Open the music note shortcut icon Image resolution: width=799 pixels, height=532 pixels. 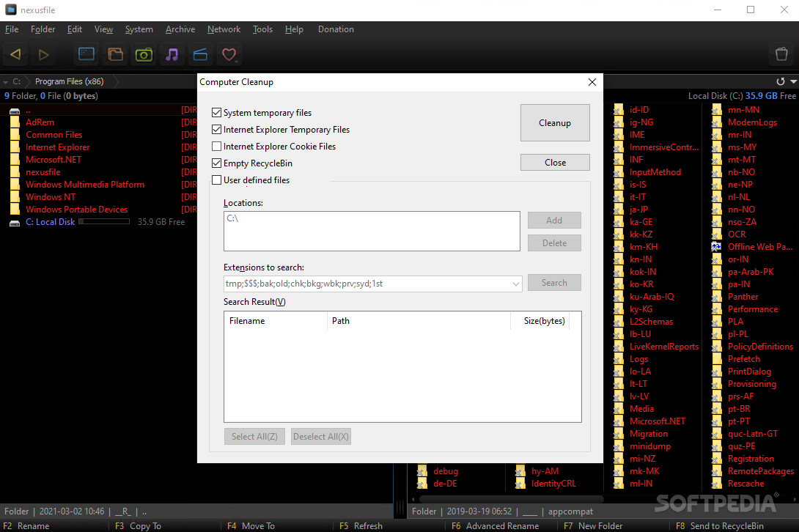tap(172, 54)
